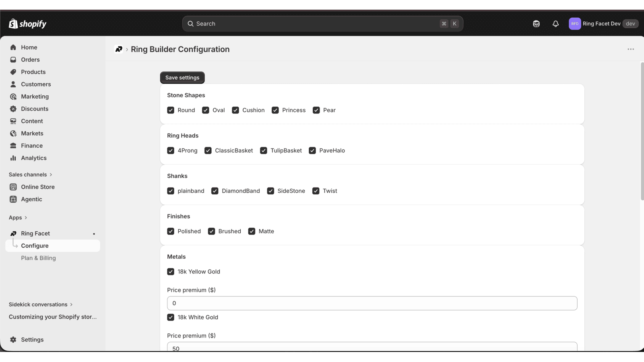Disable the PaveHalo ring head
Viewport: 644px width, 362px height.
312,150
